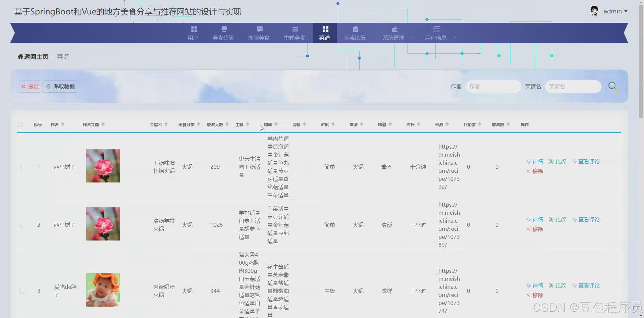Sort by 难度 column arrows

333,124
